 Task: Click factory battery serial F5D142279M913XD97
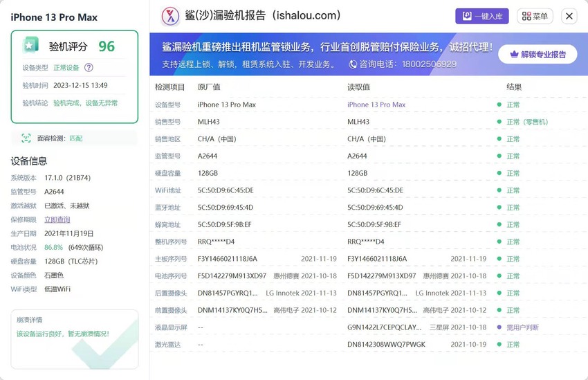coord(232,276)
